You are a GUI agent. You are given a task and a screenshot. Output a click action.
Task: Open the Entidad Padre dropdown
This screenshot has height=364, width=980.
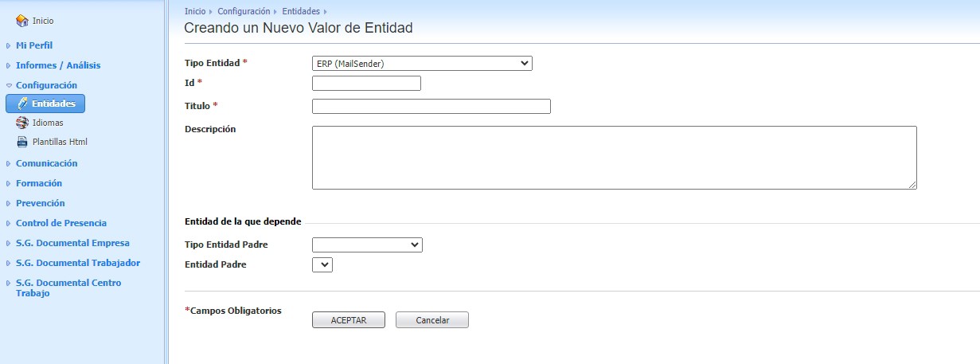pos(322,264)
